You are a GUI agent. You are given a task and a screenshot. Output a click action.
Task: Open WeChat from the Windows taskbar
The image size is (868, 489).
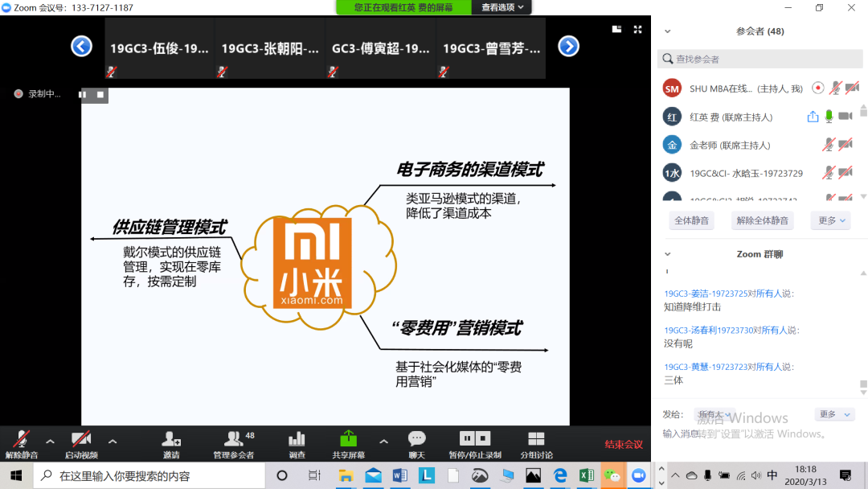612,475
